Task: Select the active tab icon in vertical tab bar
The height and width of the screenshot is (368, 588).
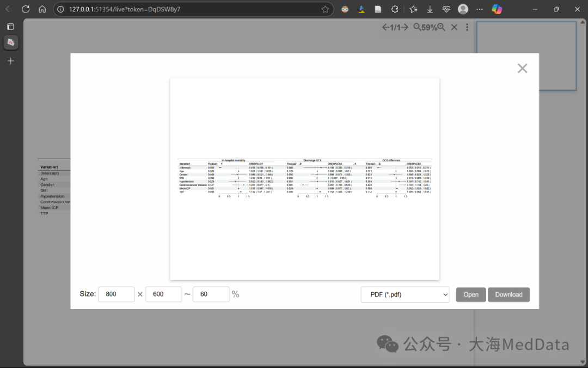Action: [x=11, y=43]
